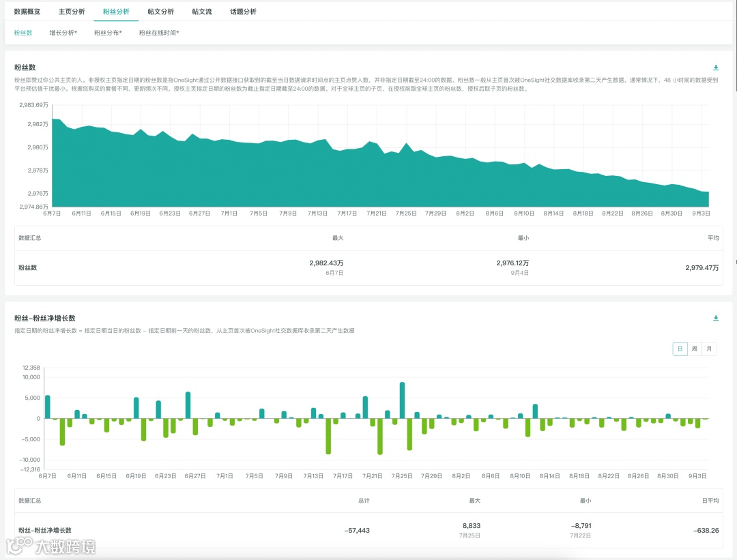Open the 话题分析 tab
Viewport: 737px width, 560px height.
pos(243,12)
